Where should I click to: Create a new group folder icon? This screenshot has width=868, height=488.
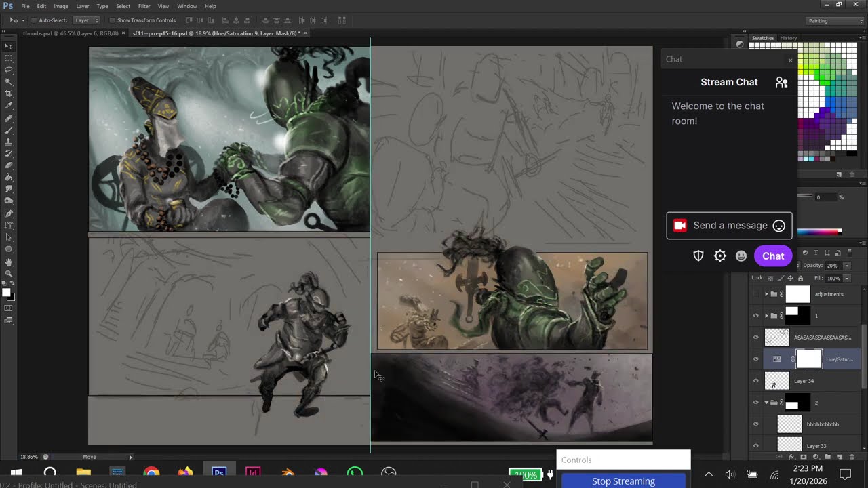coord(828,457)
